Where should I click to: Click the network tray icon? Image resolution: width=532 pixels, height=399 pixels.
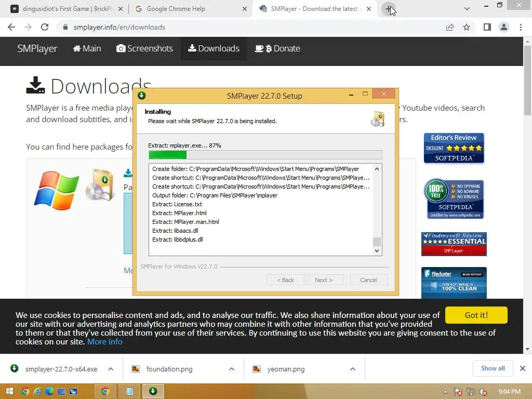pyautogui.click(x=471, y=392)
